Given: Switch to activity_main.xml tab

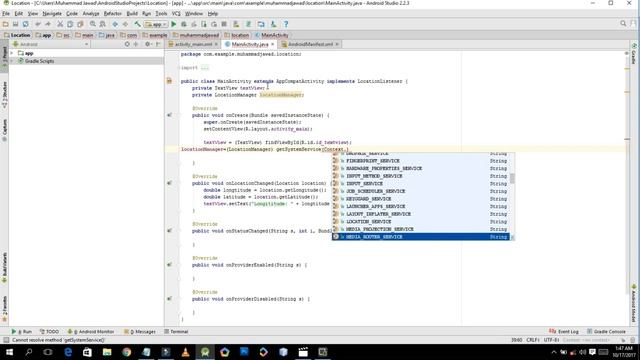Looking at the screenshot, I should click(193, 44).
